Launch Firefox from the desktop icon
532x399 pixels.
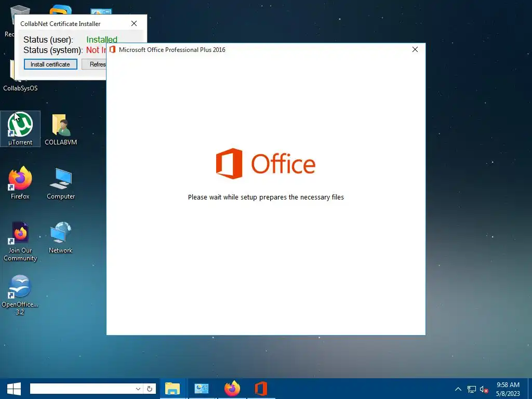click(x=20, y=182)
